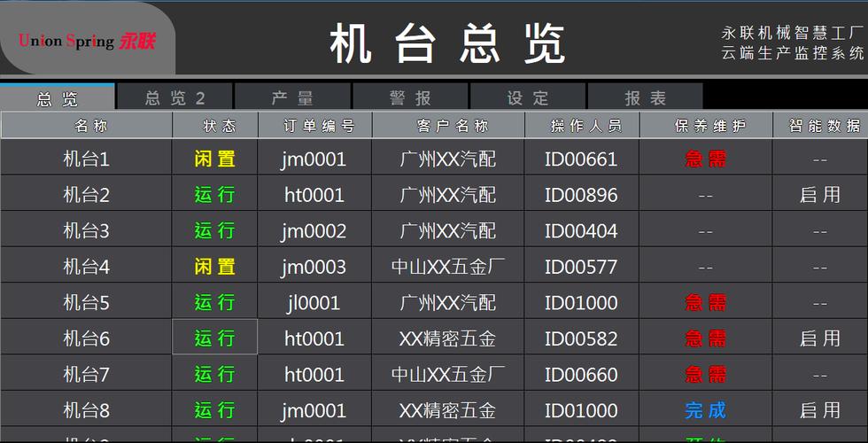868x443 pixels.
Task: Select the 机台2 name cell
Action: 87,195
